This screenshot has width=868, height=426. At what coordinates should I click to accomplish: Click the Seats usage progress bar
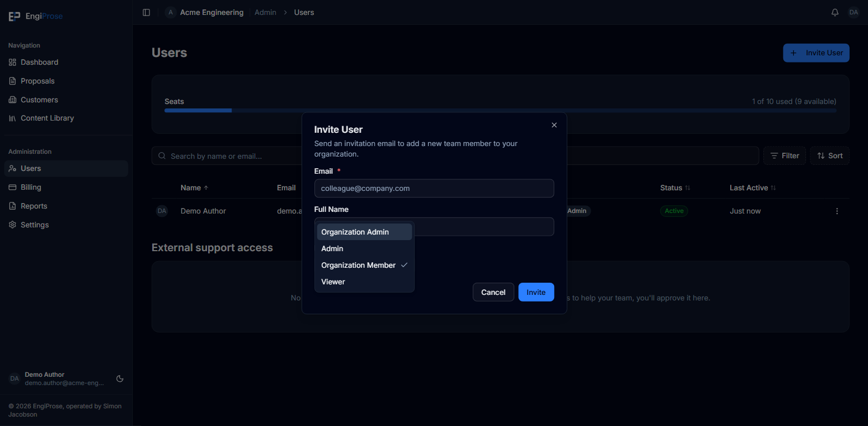pos(500,111)
